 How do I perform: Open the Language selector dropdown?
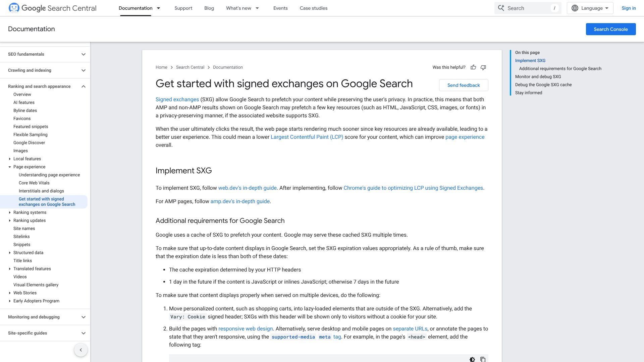click(590, 8)
